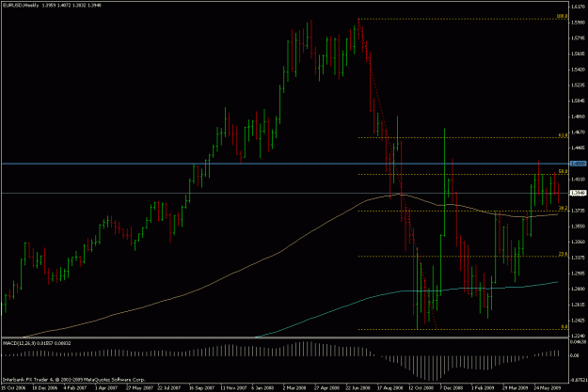This screenshot has height=392, width=588.
Task: Click the 16 Sep 2007 date label
Action: (201, 388)
